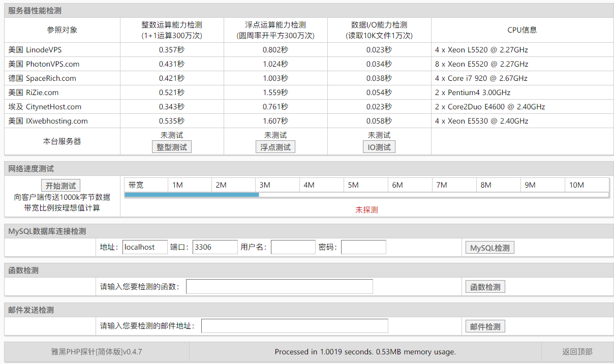Click the MySQL检测 button
Image resolution: width=614 pixels, height=364 pixels.
point(489,248)
